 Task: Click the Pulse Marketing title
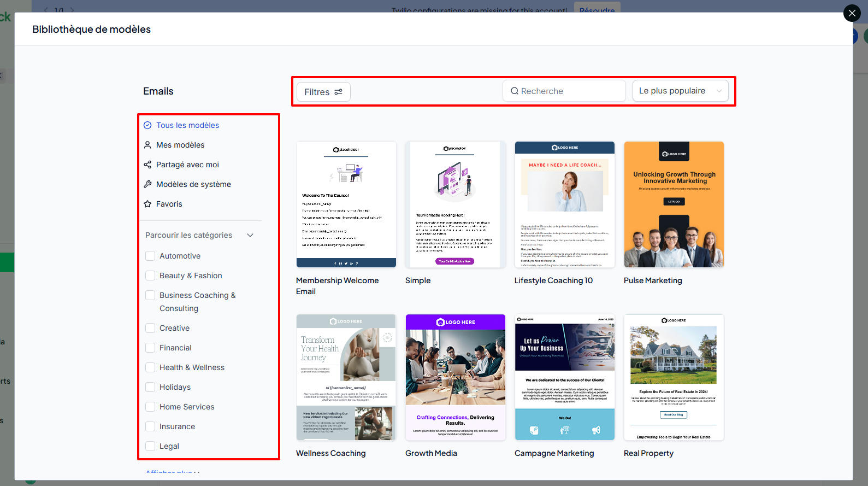pos(653,280)
